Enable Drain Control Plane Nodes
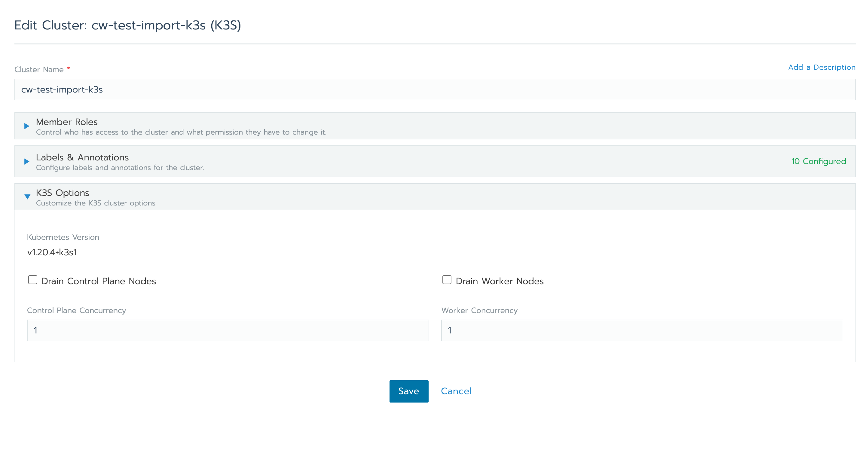868x453 pixels. click(x=32, y=280)
